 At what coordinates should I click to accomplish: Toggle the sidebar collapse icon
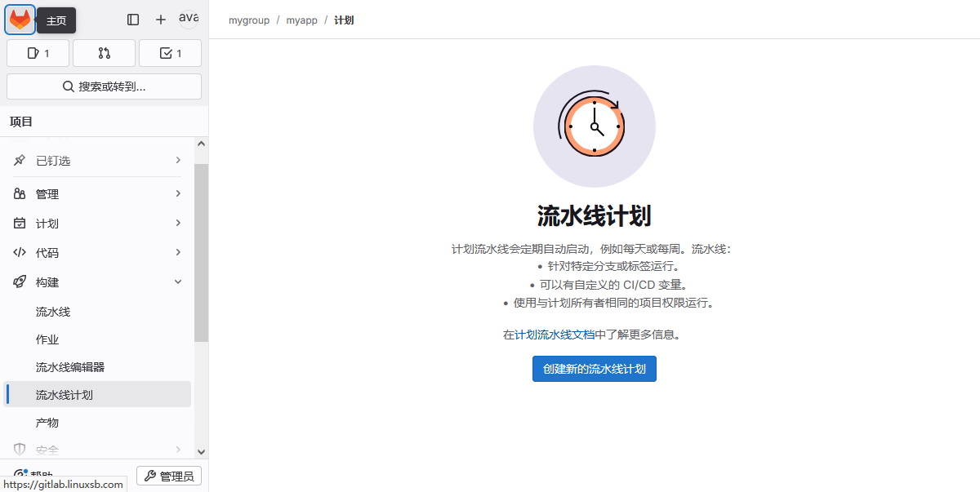point(133,20)
